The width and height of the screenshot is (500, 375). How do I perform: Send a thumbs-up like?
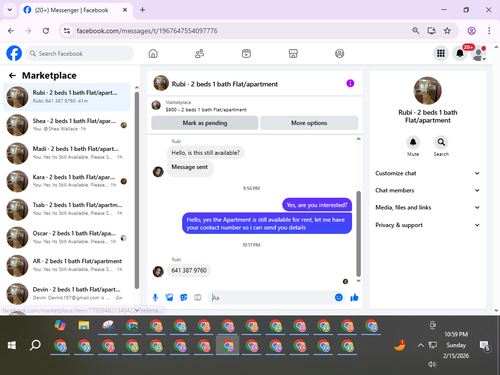(x=354, y=297)
